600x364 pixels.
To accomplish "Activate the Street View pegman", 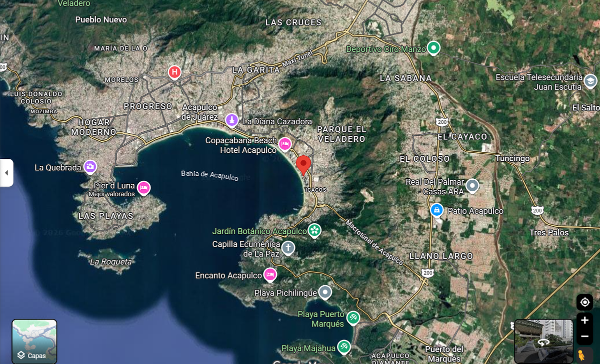I will click(x=581, y=356).
